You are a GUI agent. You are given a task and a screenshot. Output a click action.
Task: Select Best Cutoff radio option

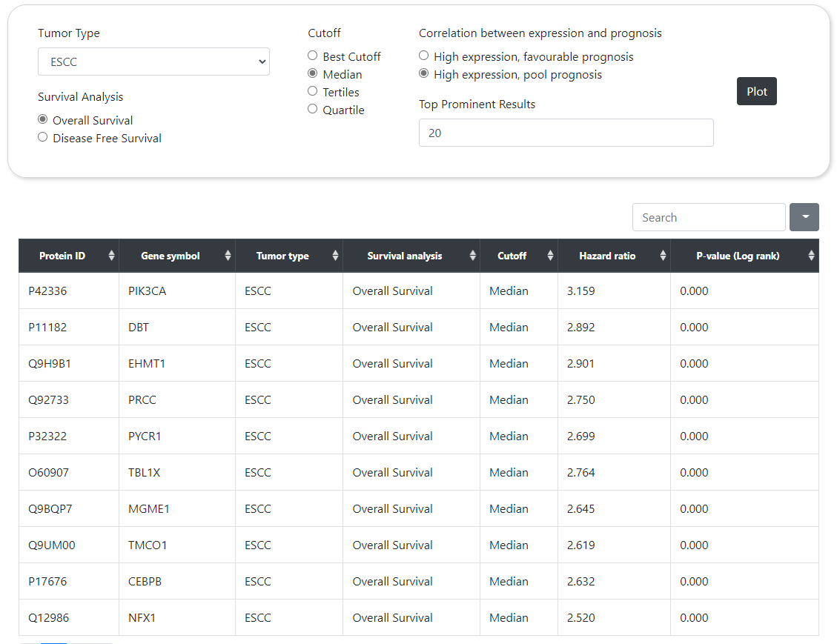(313, 56)
